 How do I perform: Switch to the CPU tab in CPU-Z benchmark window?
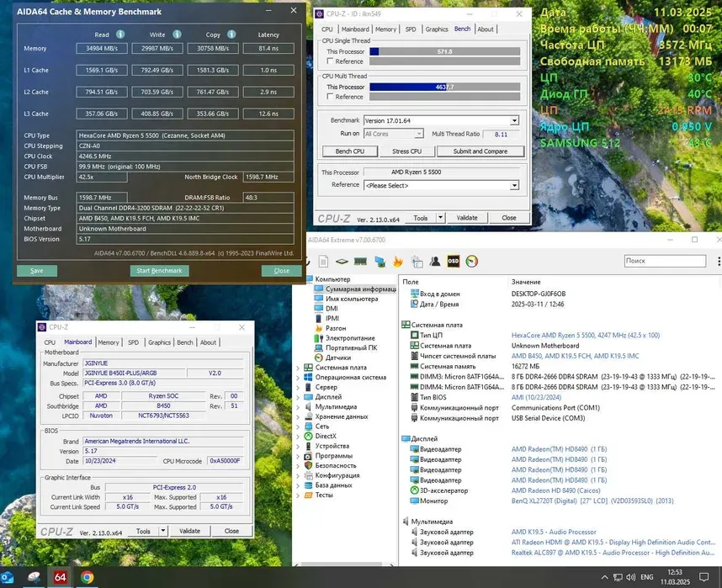pos(327,29)
